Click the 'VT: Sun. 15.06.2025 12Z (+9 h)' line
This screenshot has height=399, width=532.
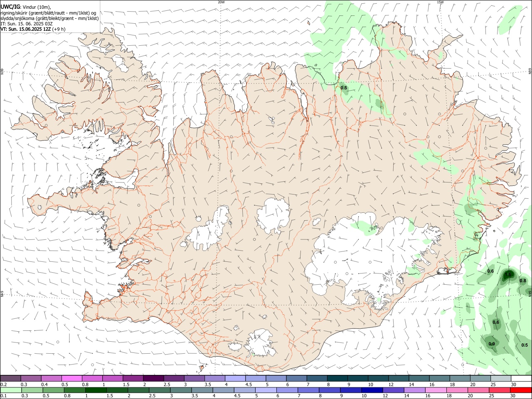coord(33,29)
